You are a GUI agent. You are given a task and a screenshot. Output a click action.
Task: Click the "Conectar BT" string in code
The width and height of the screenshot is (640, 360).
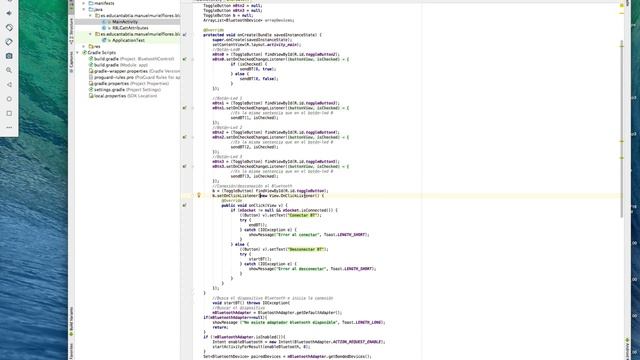(x=302, y=215)
